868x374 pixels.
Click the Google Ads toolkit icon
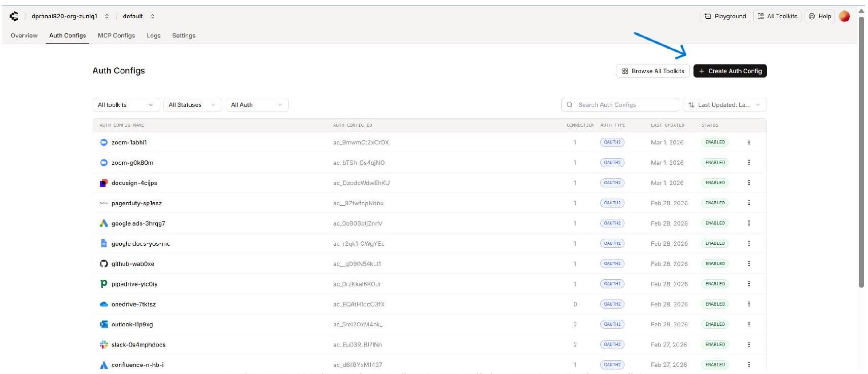(104, 223)
